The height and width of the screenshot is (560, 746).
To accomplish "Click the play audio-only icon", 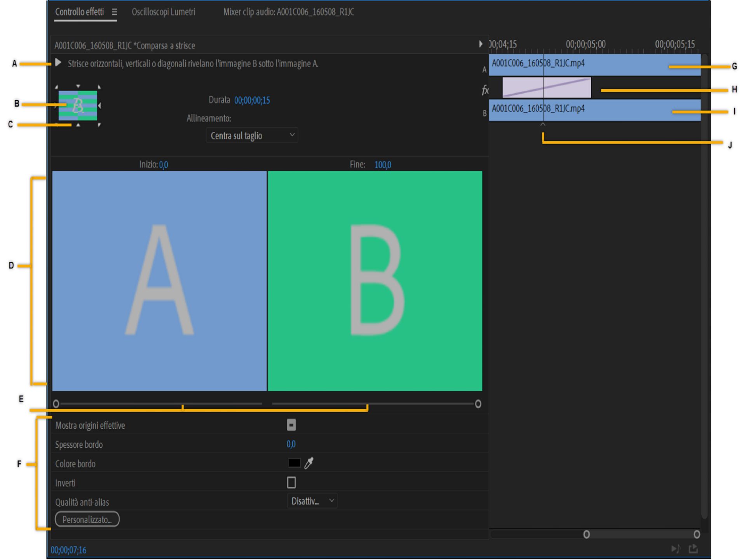I will (x=675, y=548).
